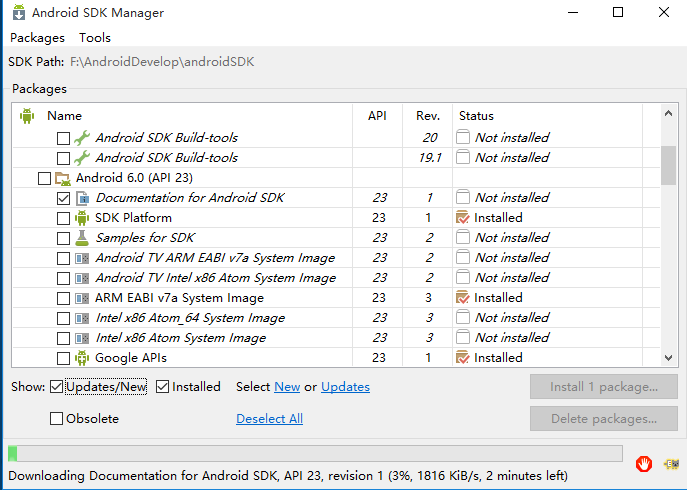Click the ARM EABI v7a System Image icon
687x490 pixels.
pos(82,298)
